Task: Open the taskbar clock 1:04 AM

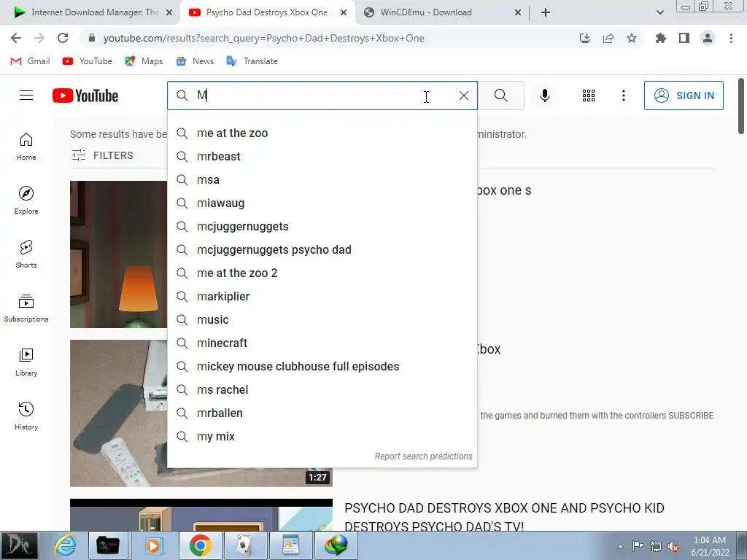Action: 710,546
